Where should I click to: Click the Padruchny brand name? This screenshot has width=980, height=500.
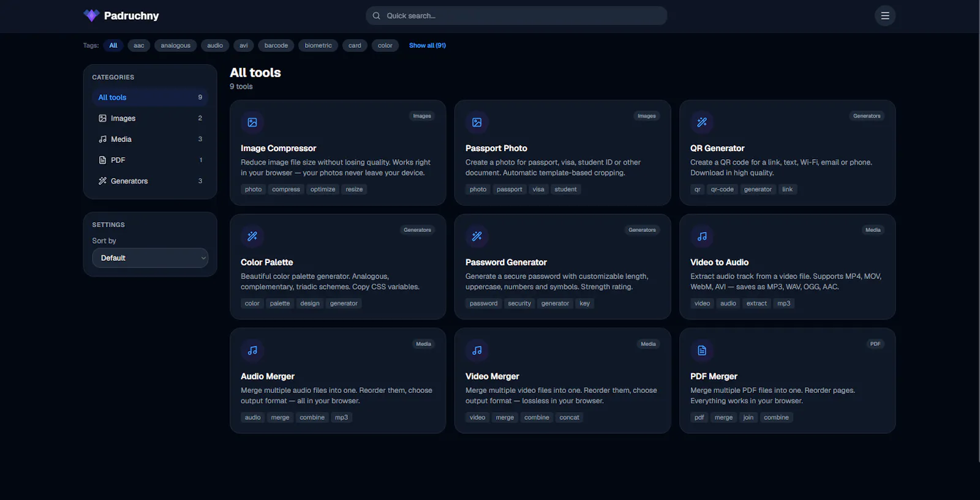(132, 16)
